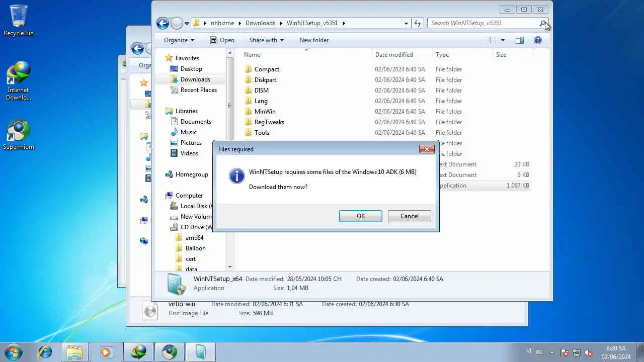This screenshot has height=362, width=644.
Task: Open Explorer help icon
Action: (538, 40)
